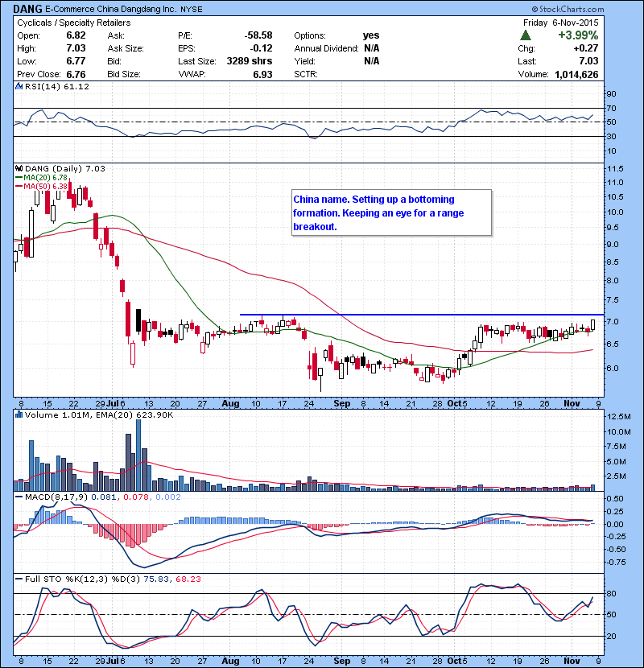The image size is (644, 668).
Task: Click the High value 7.03
Action: pos(76,48)
